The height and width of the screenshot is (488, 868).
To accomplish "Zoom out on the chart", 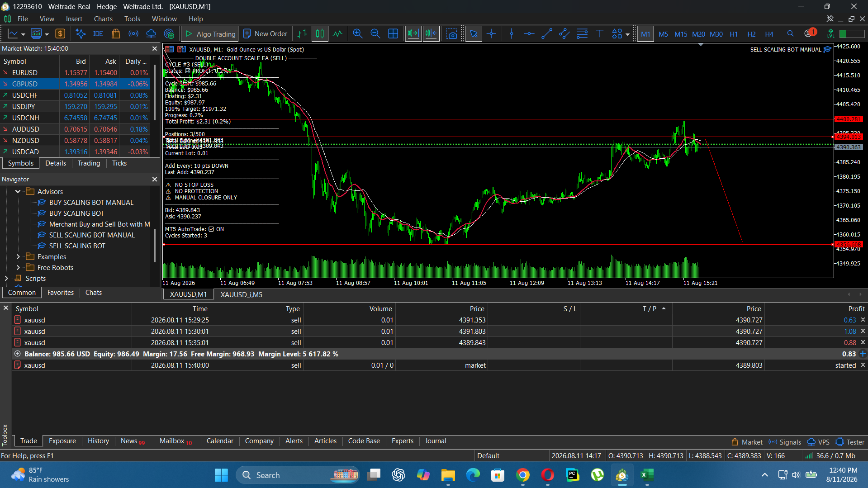I will pos(375,34).
